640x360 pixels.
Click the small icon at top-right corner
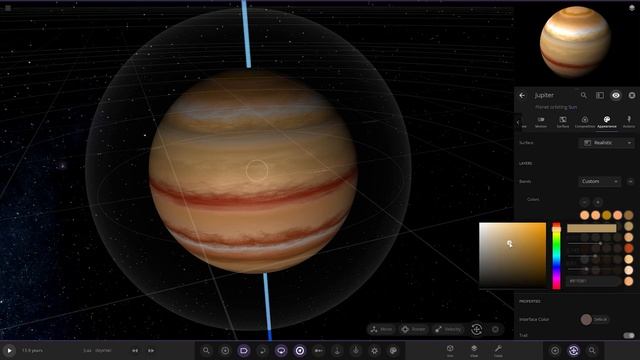pyautogui.click(x=632, y=8)
